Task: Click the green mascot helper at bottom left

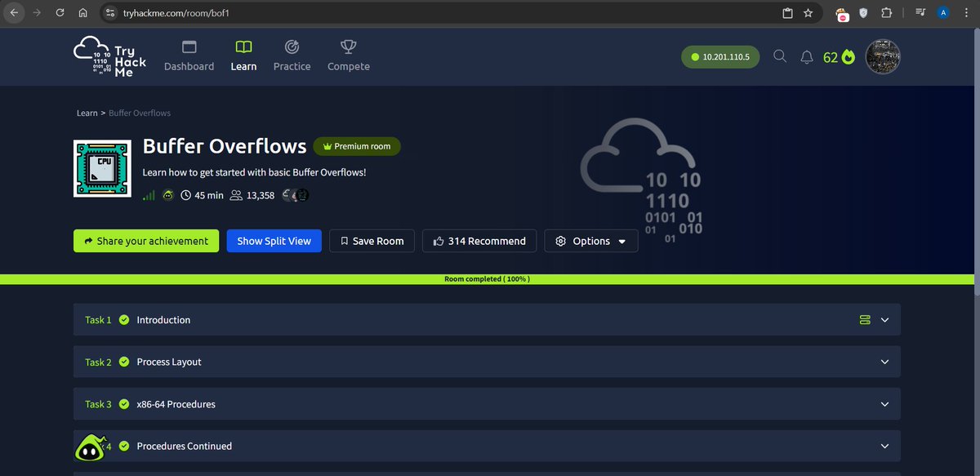Action: [90, 447]
